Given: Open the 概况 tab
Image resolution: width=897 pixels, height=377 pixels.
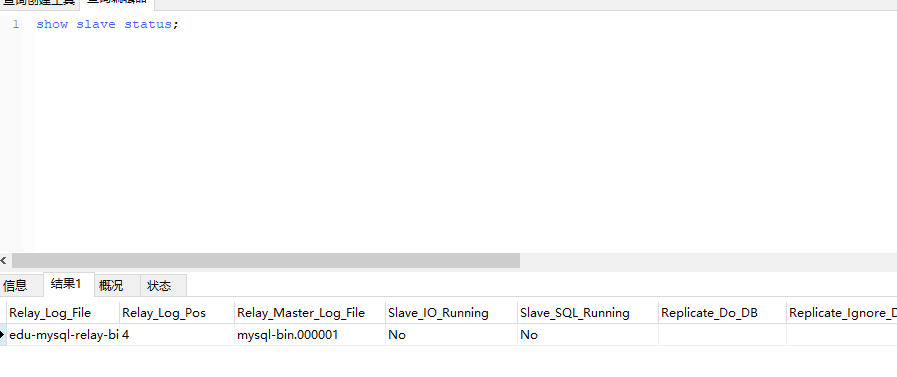Looking at the screenshot, I should pyautogui.click(x=111, y=285).
